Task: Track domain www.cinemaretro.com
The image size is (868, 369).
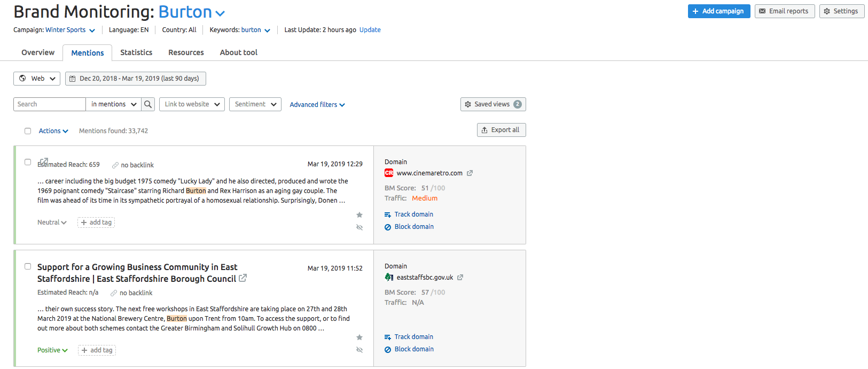Action: coord(409,214)
